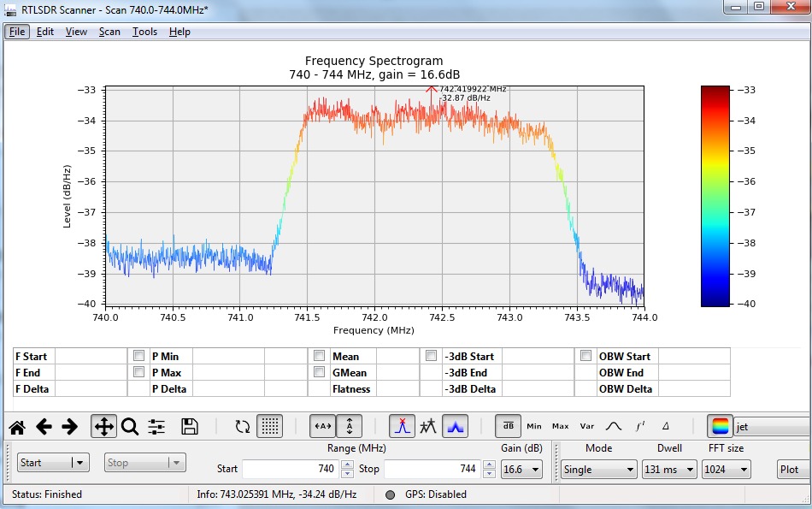Click the refresh plot arrows icon
Viewport: 812px width, 509px height.
(x=242, y=427)
